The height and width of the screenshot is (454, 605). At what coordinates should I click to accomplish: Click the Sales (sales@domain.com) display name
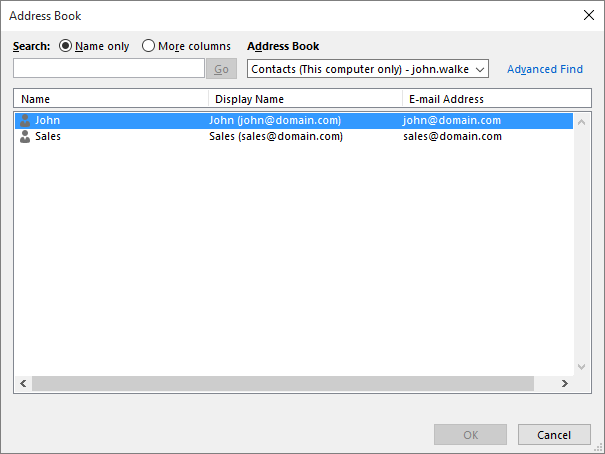275,136
